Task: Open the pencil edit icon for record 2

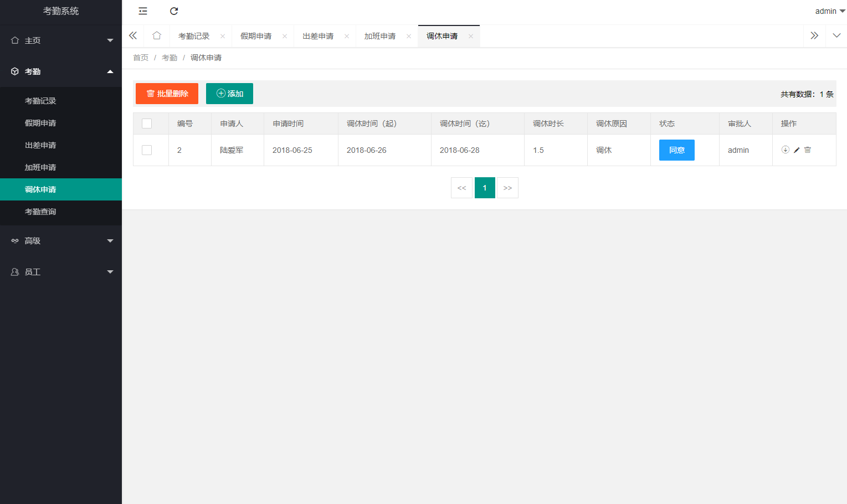Action: coord(796,150)
